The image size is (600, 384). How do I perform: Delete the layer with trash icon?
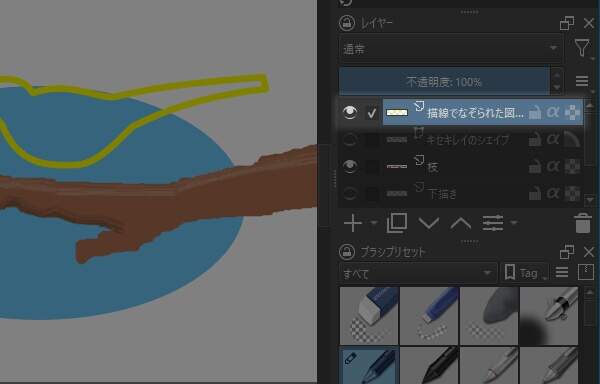coord(583,223)
